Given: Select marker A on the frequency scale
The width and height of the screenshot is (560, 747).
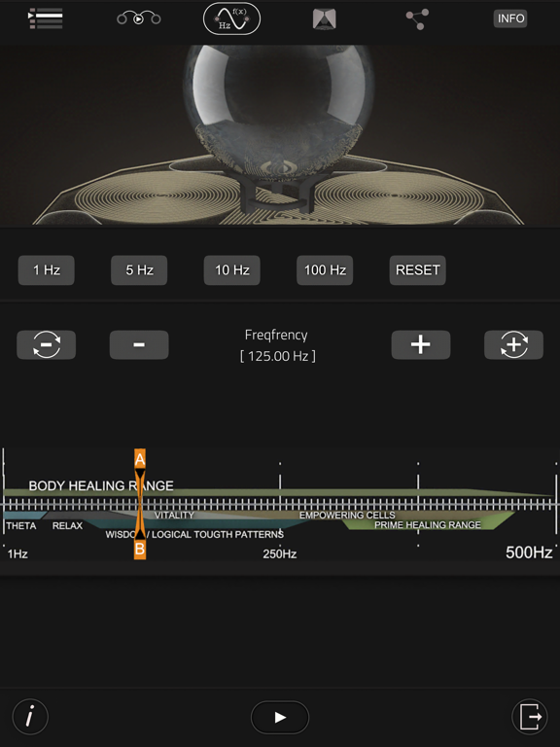Looking at the screenshot, I should click(x=140, y=460).
